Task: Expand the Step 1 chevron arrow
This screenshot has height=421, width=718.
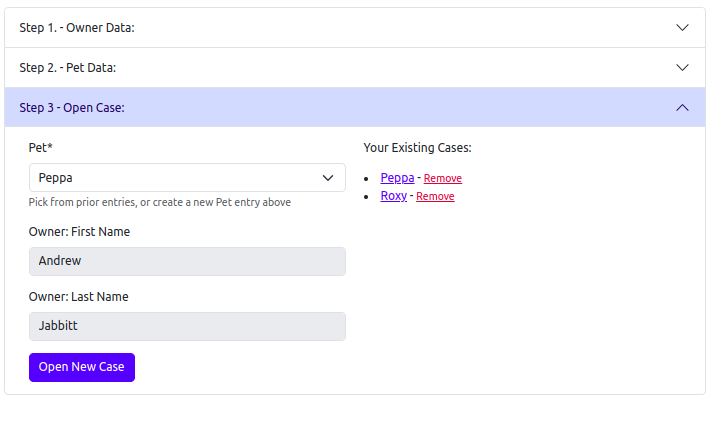Action: tap(682, 28)
